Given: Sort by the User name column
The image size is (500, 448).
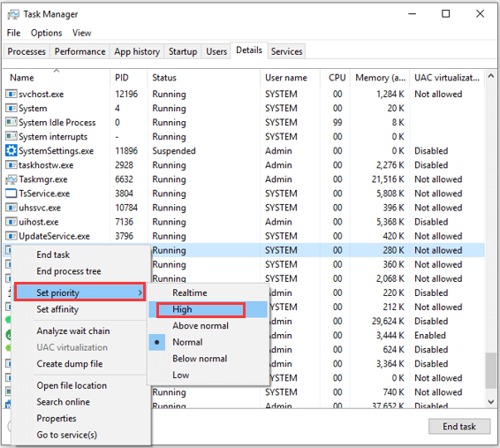Looking at the screenshot, I should pos(290,78).
